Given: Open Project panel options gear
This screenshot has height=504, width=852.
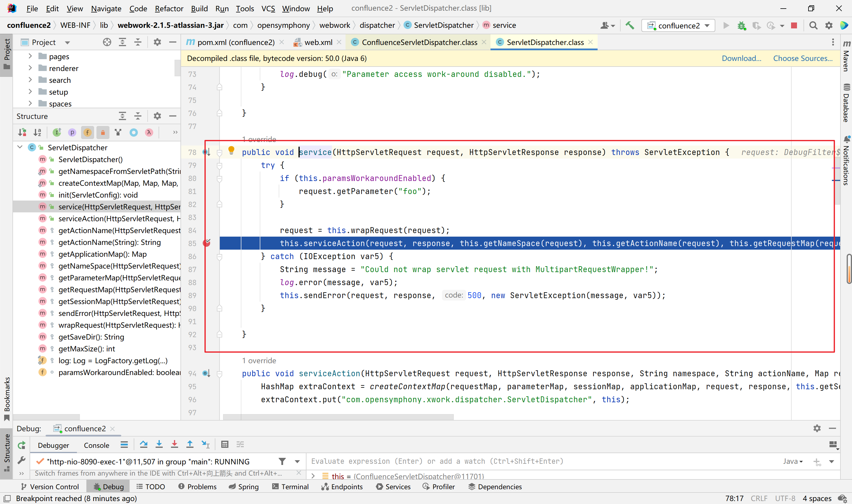Looking at the screenshot, I should [157, 42].
